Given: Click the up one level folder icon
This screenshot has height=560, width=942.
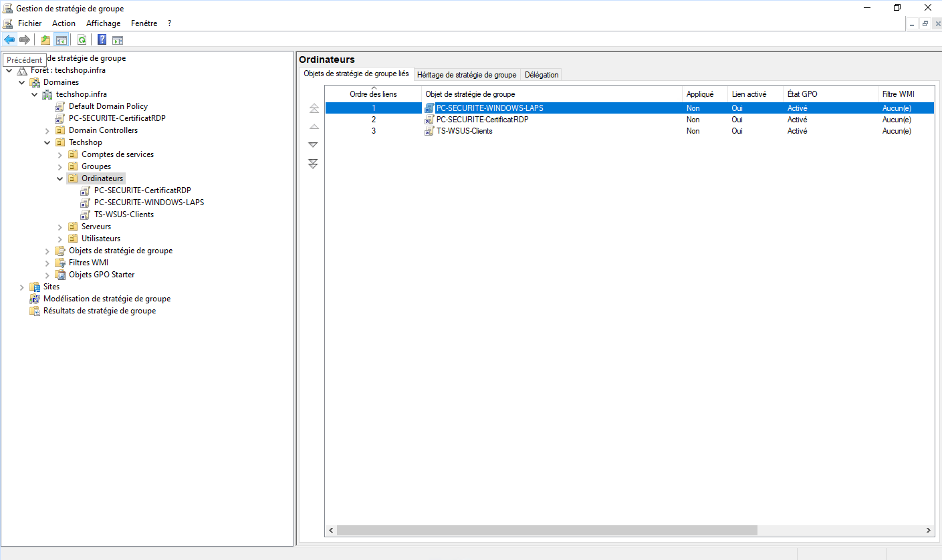Looking at the screenshot, I should (45, 39).
